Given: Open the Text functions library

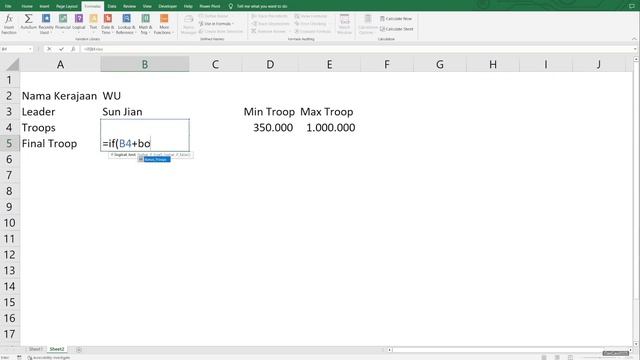Looking at the screenshot, I should click(93, 24).
